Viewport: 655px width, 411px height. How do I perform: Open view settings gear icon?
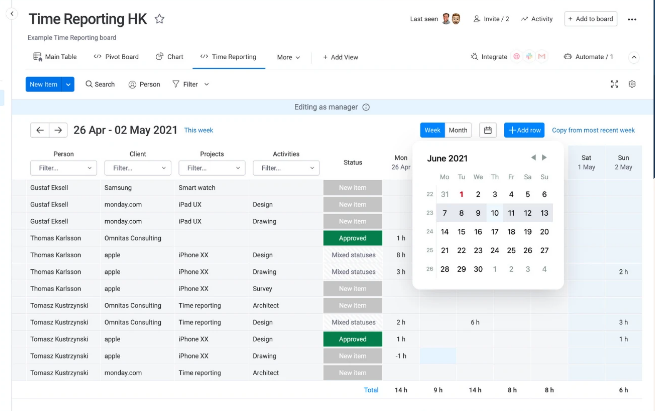(632, 84)
